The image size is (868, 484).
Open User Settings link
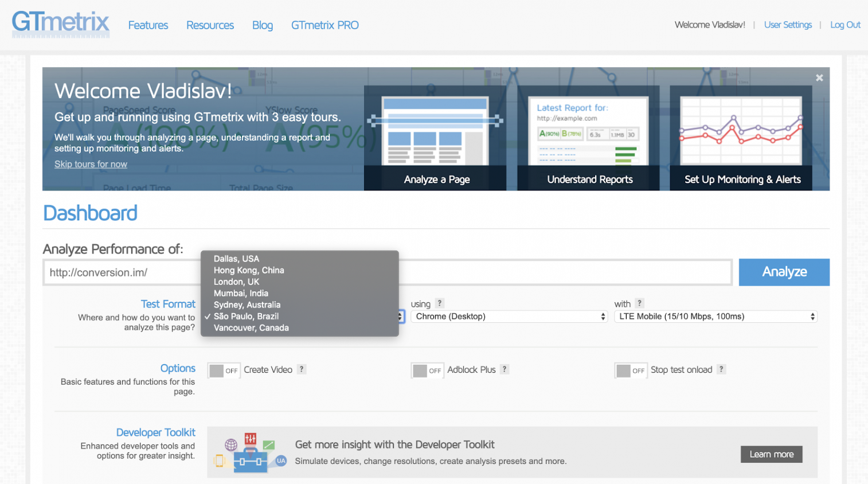coord(788,25)
